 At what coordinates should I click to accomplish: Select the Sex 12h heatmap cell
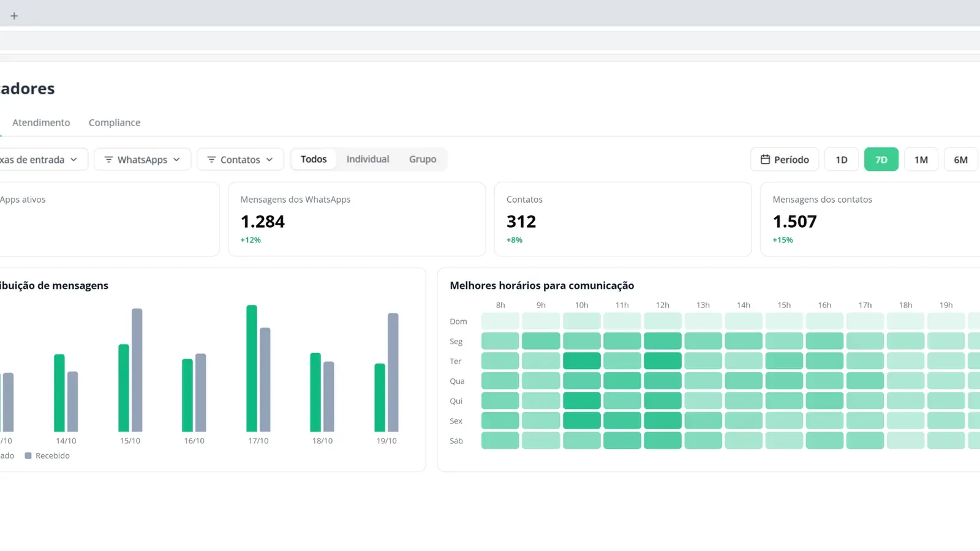663,421
